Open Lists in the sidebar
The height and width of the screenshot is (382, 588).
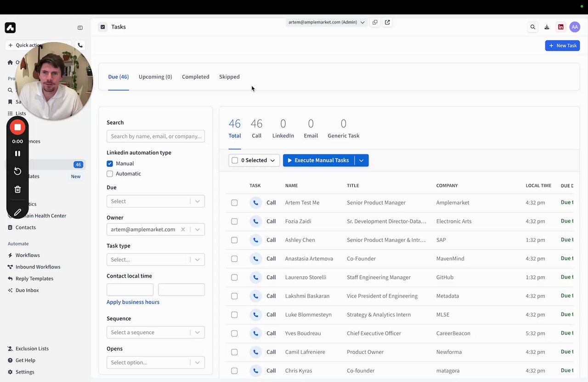(21, 114)
